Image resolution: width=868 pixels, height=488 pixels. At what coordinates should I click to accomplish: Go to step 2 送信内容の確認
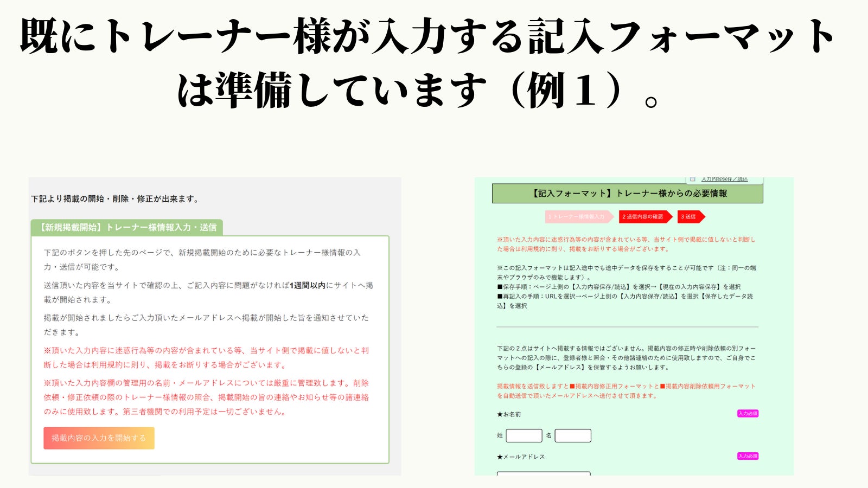point(643,217)
